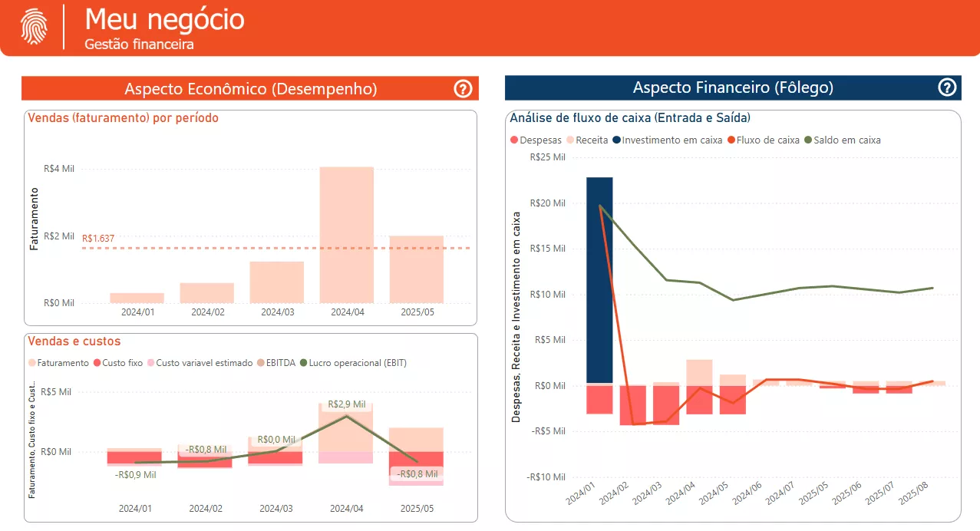The image size is (980, 531).
Task: Click the -R$0,9 Mil data label
Action: pyautogui.click(x=136, y=474)
